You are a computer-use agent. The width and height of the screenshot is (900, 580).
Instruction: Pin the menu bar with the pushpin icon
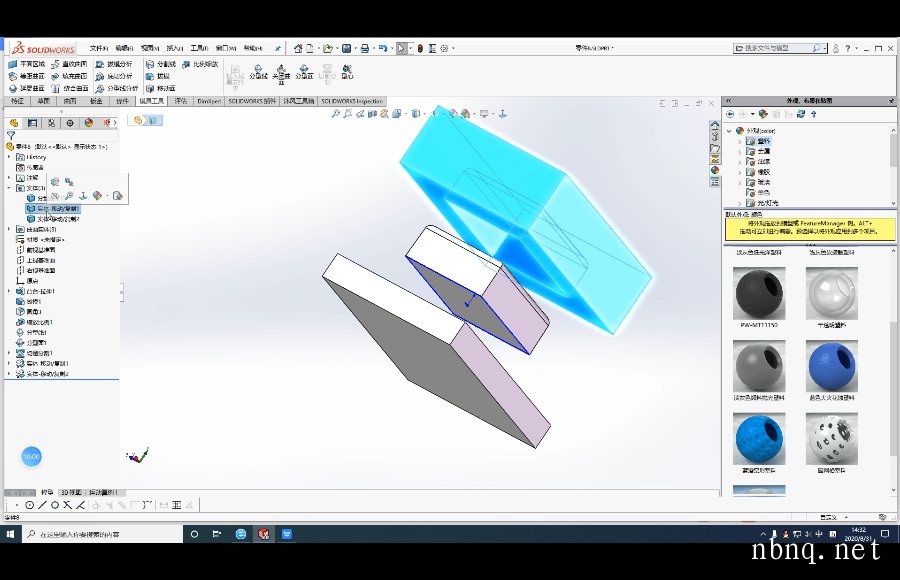[278, 49]
